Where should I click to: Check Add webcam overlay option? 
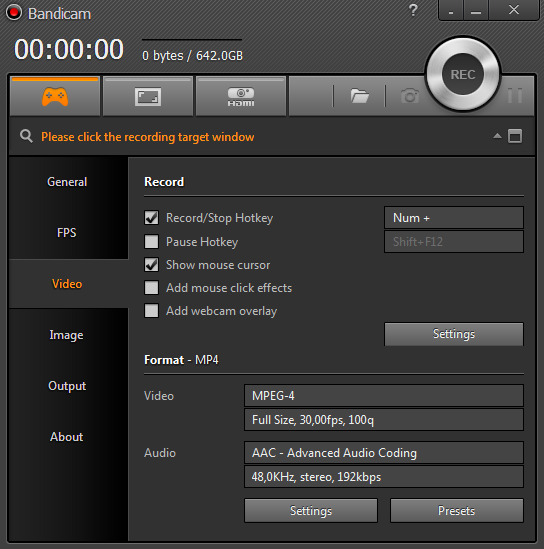point(152,311)
